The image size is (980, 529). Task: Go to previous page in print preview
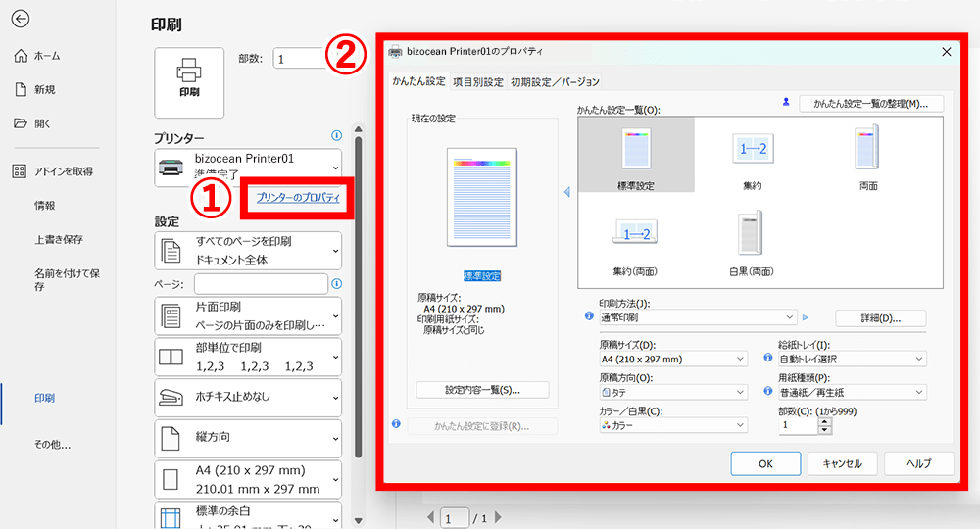(430, 517)
